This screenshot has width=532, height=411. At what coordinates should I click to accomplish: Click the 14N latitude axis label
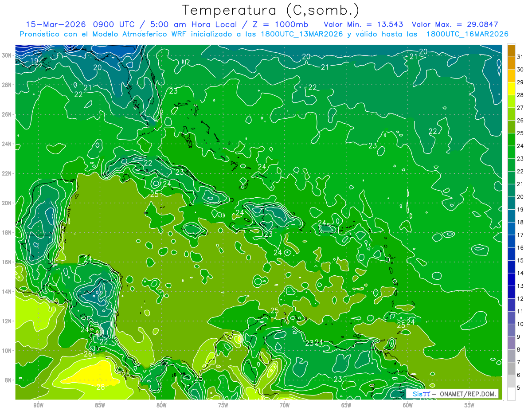[x=7, y=291]
